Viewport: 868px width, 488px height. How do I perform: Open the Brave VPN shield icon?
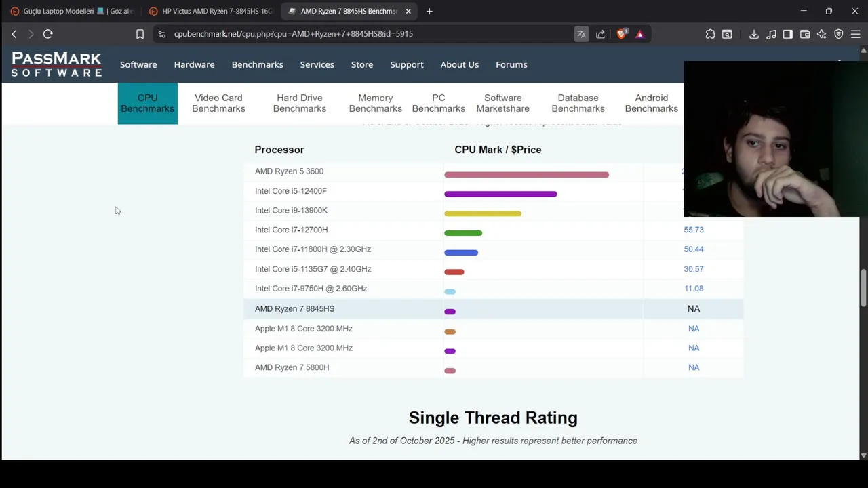839,34
